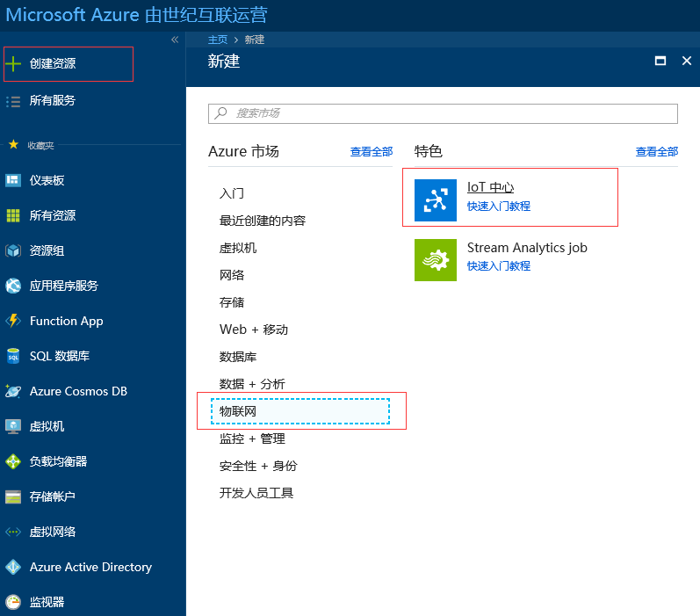Open the 仪表板 dashboard icon in the sidebar
The width and height of the screenshot is (700, 616).
(13, 180)
